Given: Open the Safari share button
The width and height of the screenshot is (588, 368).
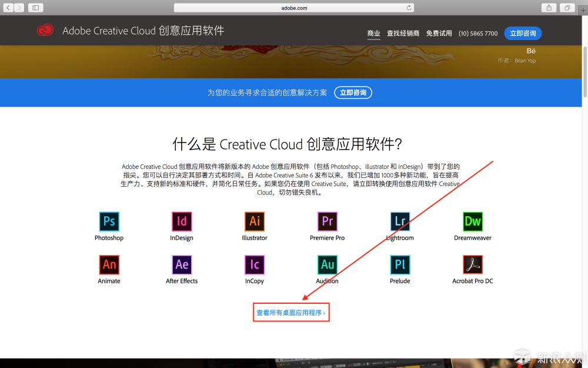Looking at the screenshot, I should [549, 8].
